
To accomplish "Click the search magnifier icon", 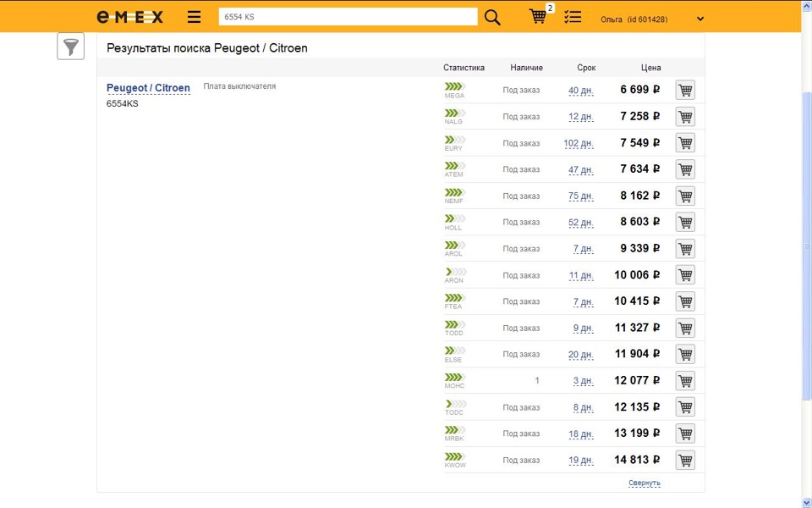I will pyautogui.click(x=492, y=17).
